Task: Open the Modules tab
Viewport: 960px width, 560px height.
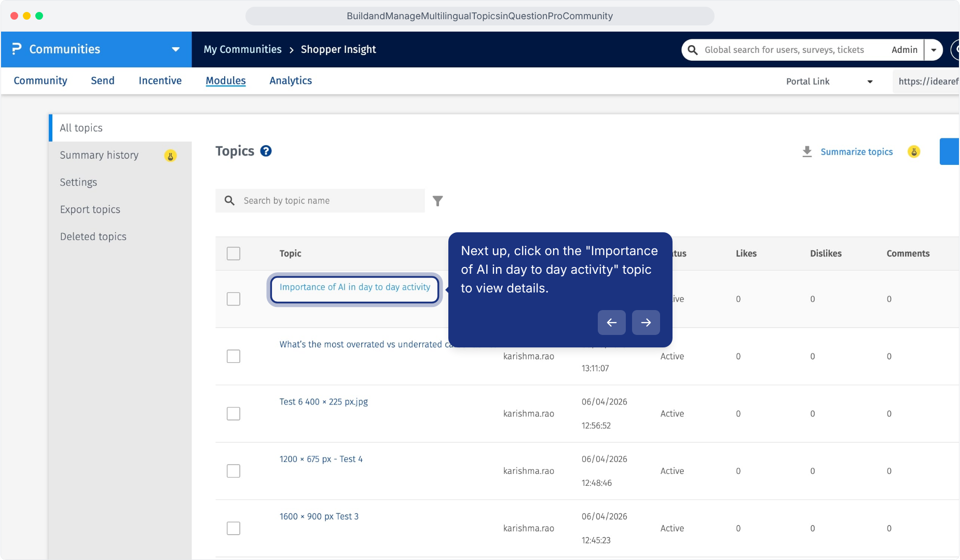Action: coord(226,80)
